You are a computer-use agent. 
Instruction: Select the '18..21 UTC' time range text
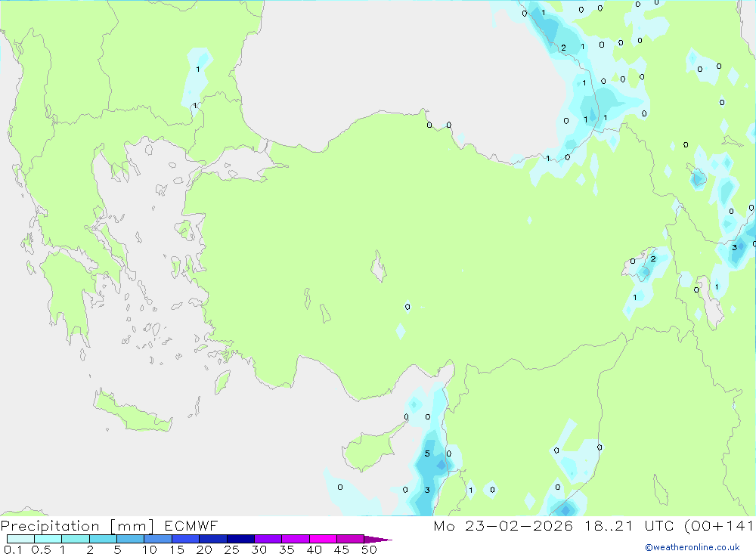(x=629, y=525)
